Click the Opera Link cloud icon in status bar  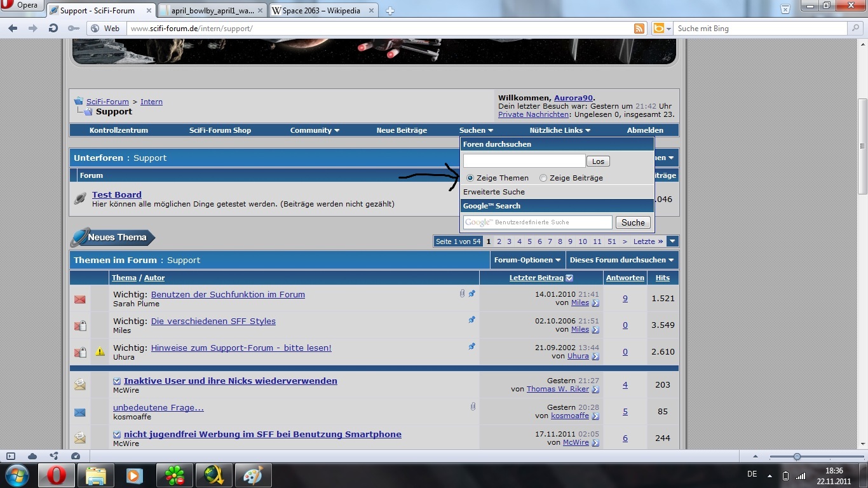coord(32,456)
